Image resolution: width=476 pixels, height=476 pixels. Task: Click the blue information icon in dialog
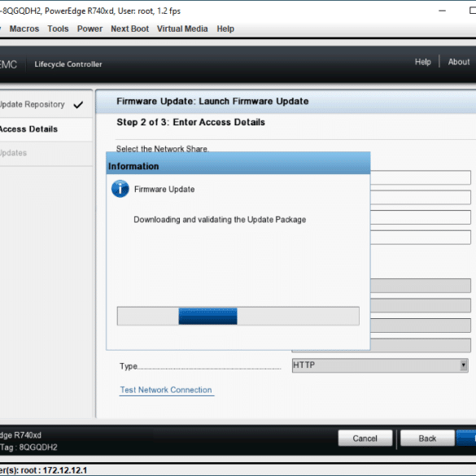[120, 189]
